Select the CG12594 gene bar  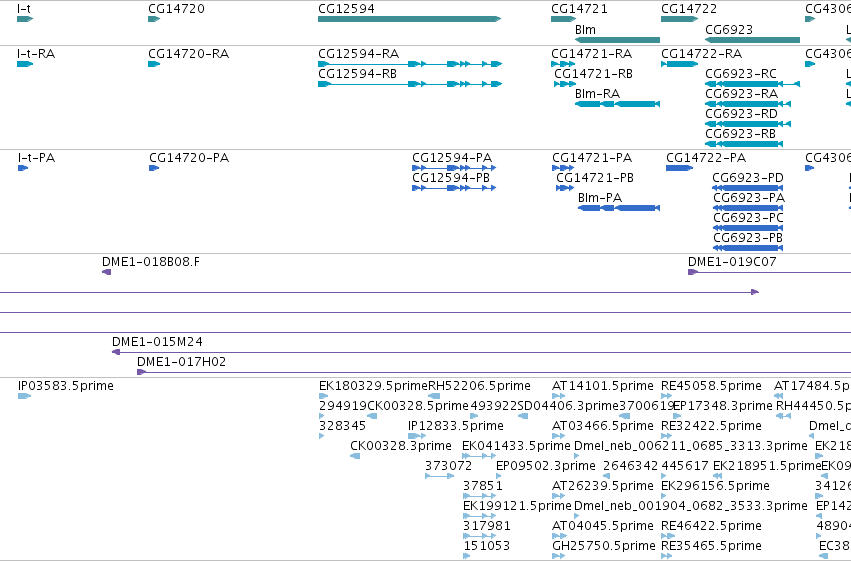tap(409, 19)
